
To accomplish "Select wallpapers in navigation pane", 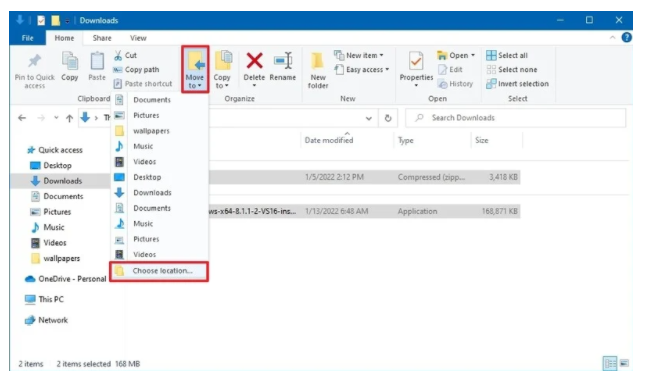I will click(x=56, y=258).
